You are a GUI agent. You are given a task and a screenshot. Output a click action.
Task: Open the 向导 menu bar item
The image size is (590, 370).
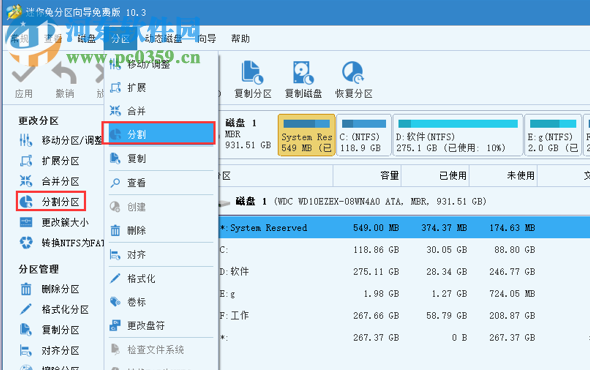click(x=207, y=38)
